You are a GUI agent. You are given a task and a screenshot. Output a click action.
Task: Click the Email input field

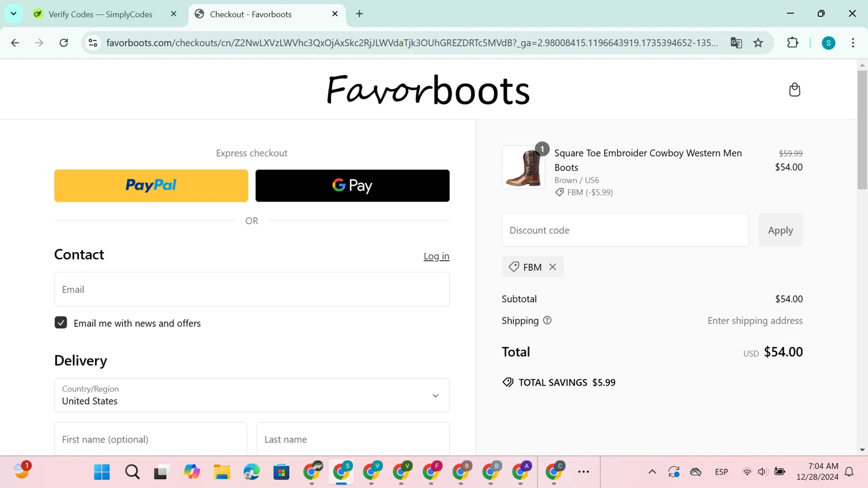(252, 289)
